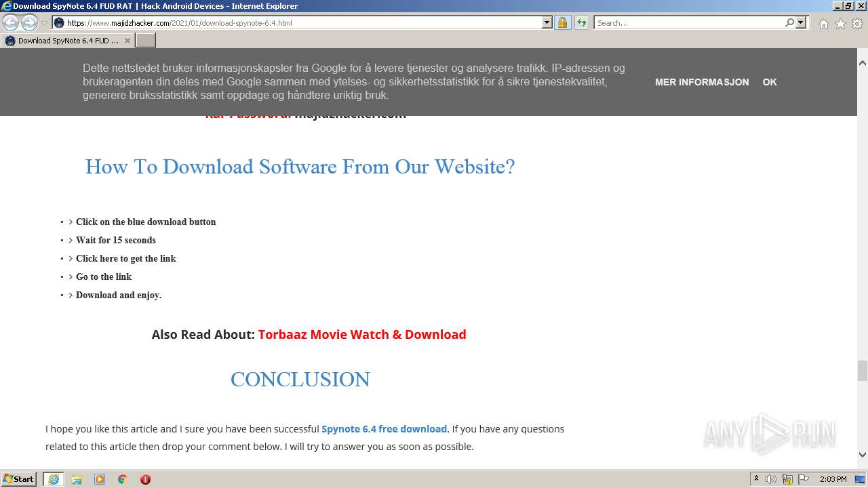Select text 'Wait for 15 seconds'
Screen dimensions: 868x488
click(x=116, y=240)
